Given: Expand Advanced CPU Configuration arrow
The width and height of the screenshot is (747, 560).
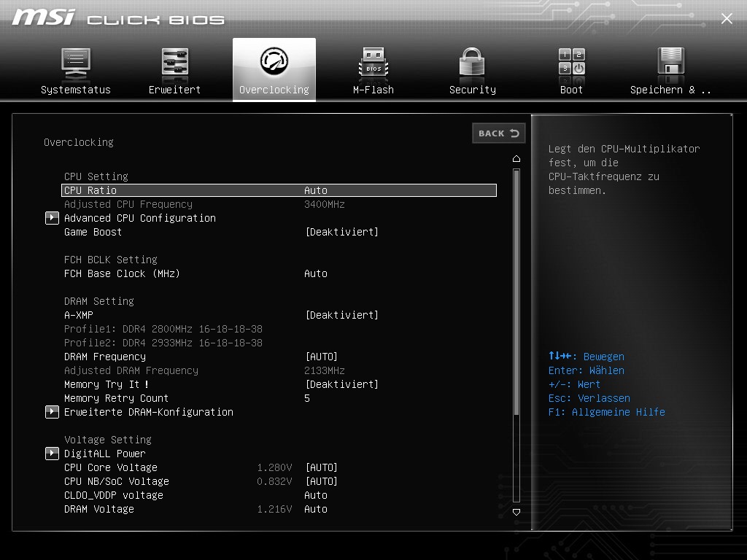Looking at the screenshot, I should point(52,218).
